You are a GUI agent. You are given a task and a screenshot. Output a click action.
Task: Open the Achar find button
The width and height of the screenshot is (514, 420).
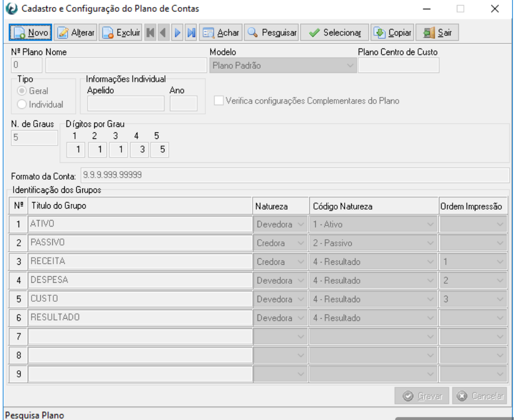click(221, 33)
